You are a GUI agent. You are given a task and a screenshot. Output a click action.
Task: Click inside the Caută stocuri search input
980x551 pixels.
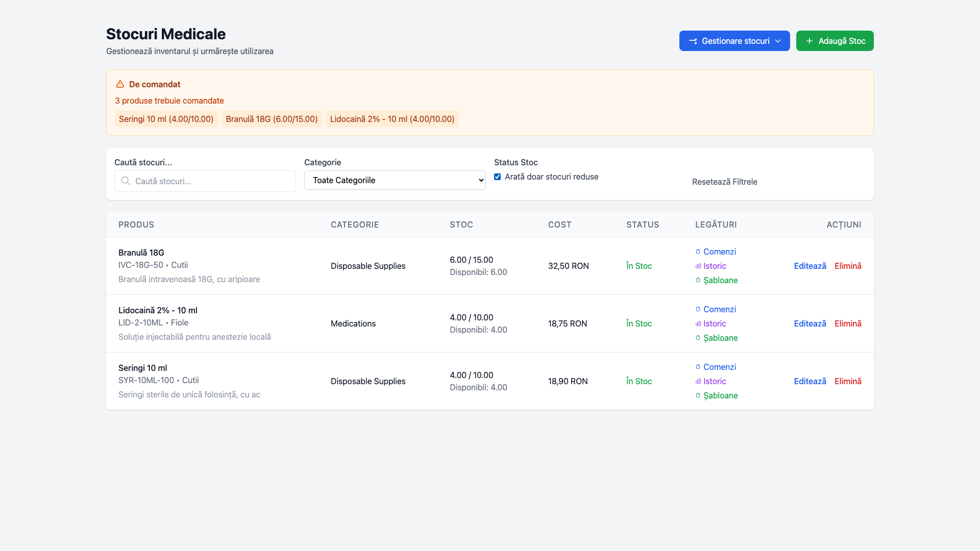coord(205,181)
